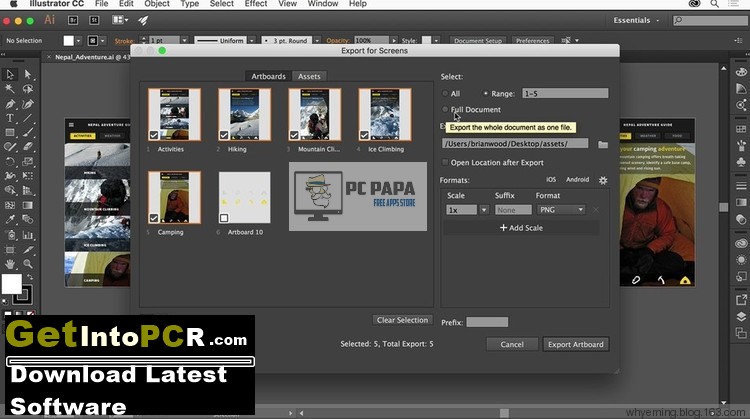
Task: Open format settings gear icon
Action: tap(603, 180)
